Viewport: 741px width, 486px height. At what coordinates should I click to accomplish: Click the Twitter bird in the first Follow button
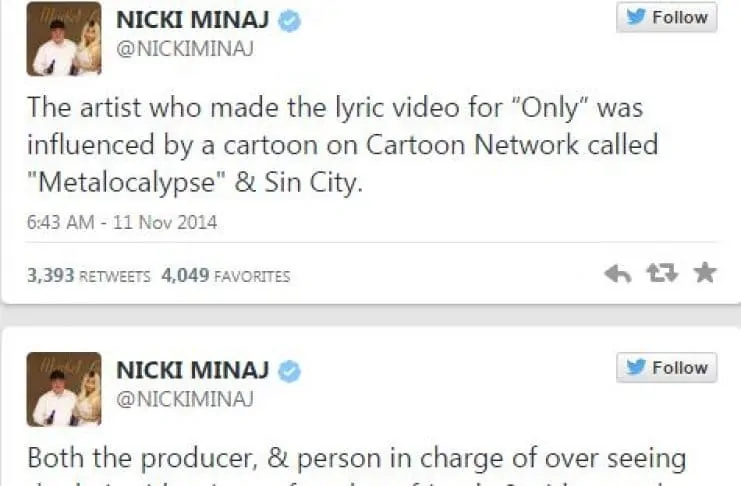click(636, 17)
